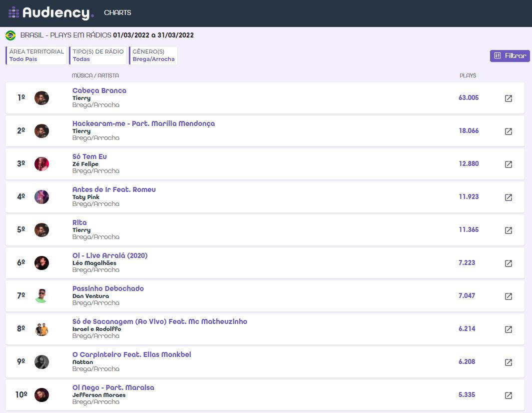Open song Rita
This screenshot has height=413, width=532.
pos(79,222)
